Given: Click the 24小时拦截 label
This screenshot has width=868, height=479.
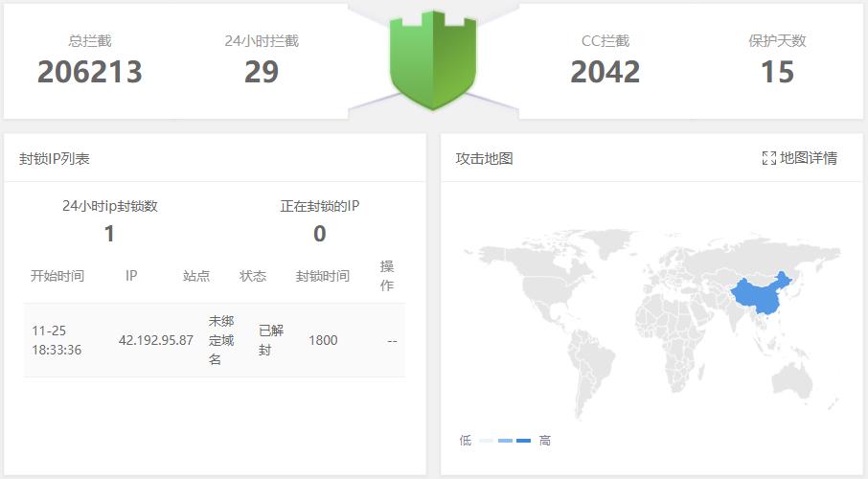Looking at the screenshot, I should pyautogui.click(x=262, y=41).
